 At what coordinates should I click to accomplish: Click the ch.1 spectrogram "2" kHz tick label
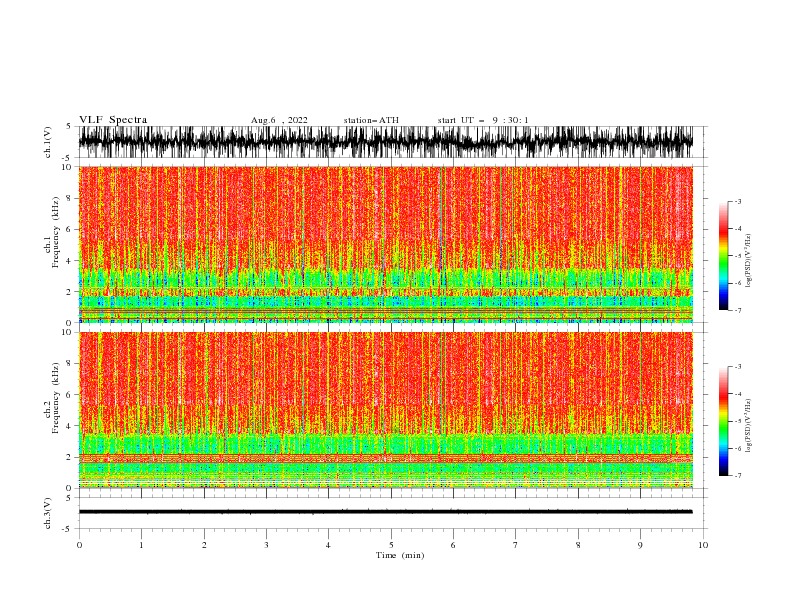69,292
